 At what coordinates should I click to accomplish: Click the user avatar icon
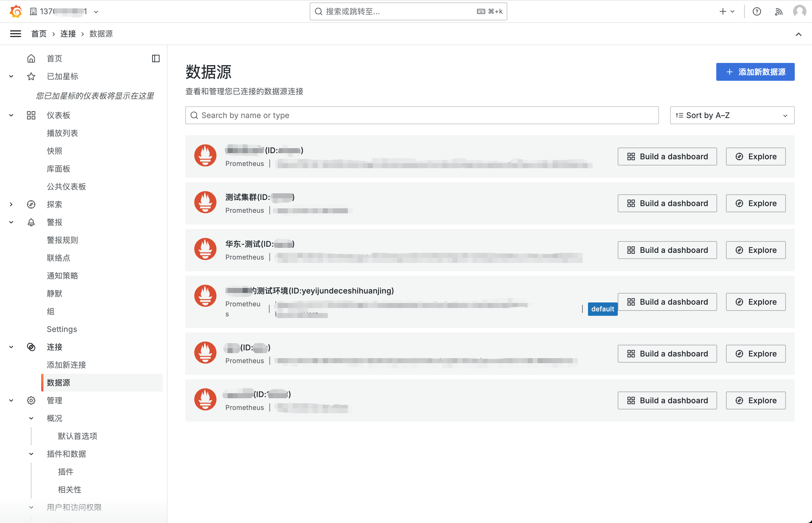[x=799, y=11]
